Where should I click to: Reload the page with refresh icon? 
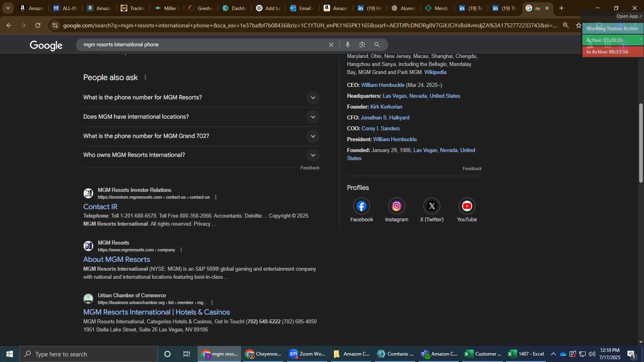38,25
